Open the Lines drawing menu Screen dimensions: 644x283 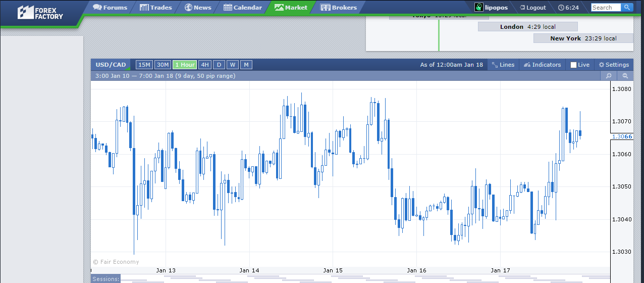pos(503,65)
